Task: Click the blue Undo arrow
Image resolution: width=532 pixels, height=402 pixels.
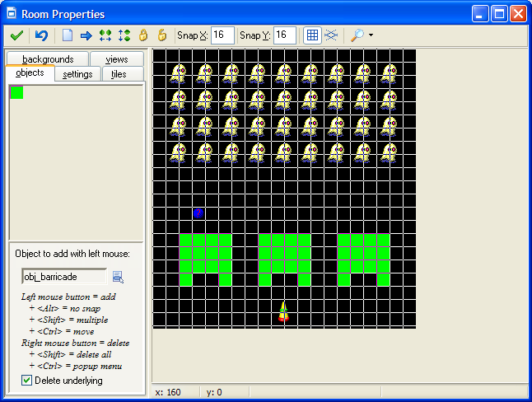Action: [41, 35]
